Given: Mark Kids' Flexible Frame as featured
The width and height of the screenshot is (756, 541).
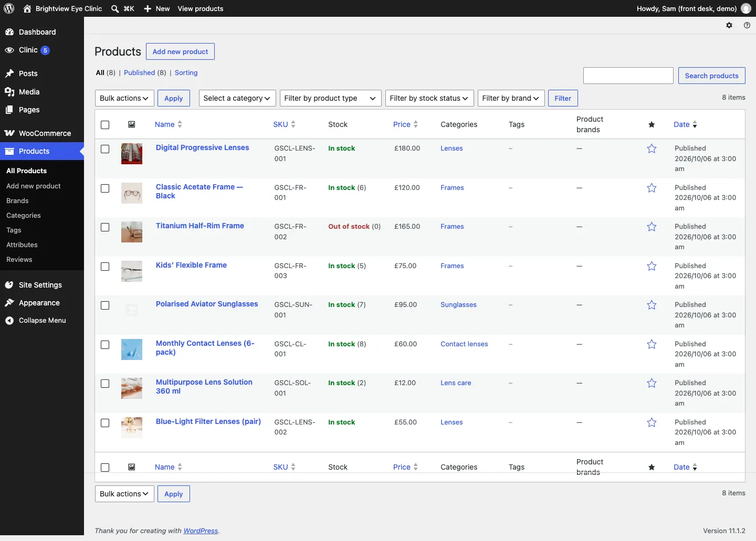Looking at the screenshot, I should [x=652, y=266].
